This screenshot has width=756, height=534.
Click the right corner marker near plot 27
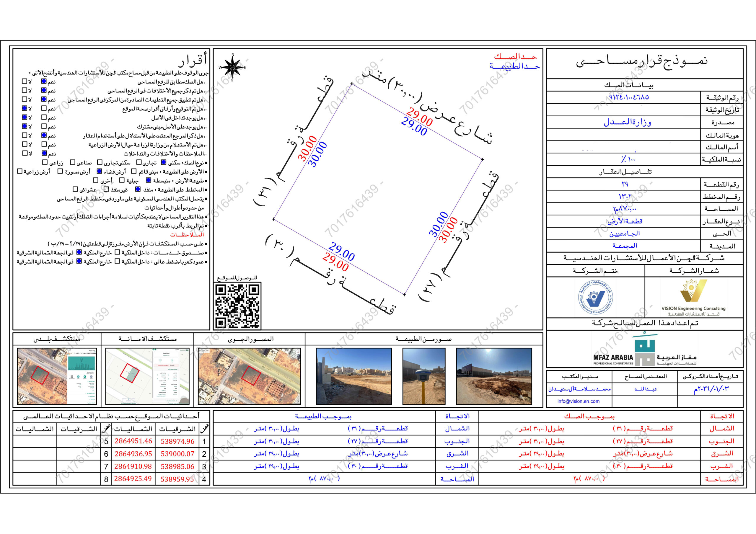click(x=482, y=159)
